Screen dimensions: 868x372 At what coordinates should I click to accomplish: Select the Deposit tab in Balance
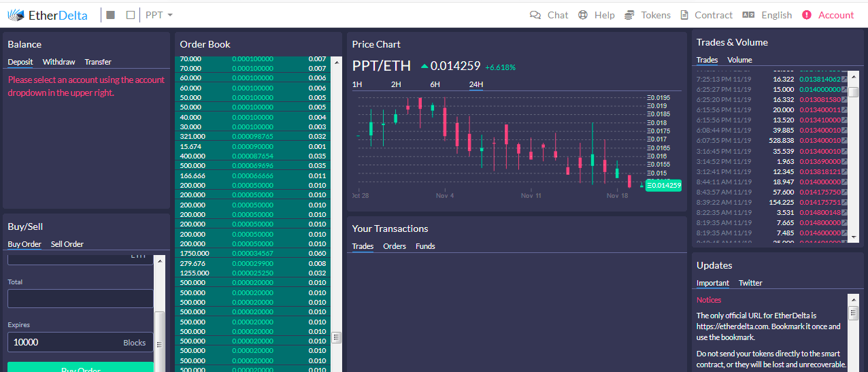[x=20, y=62]
